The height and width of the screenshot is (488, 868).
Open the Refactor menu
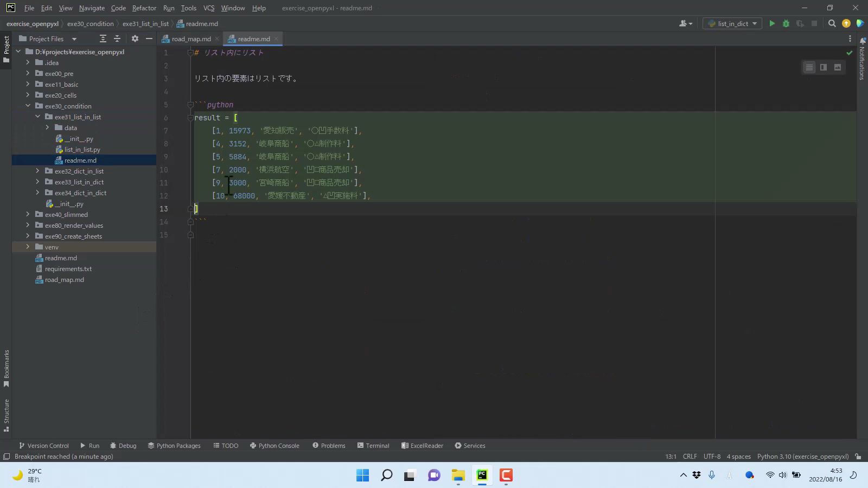click(x=144, y=8)
